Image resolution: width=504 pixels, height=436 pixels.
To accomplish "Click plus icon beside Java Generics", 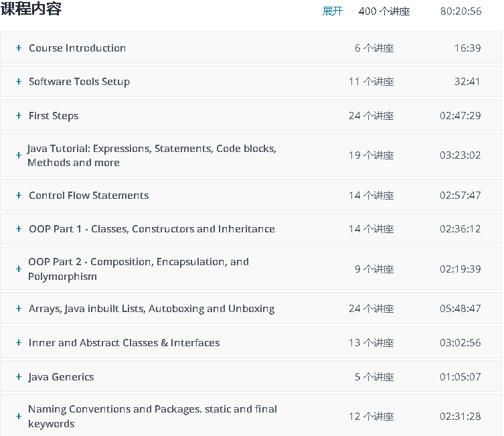I will point(19,377).
